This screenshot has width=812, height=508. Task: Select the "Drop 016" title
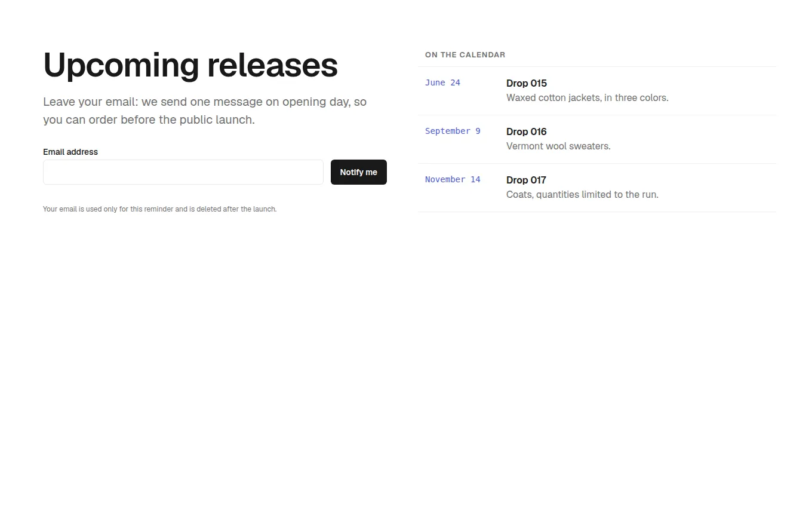[527, 131]
